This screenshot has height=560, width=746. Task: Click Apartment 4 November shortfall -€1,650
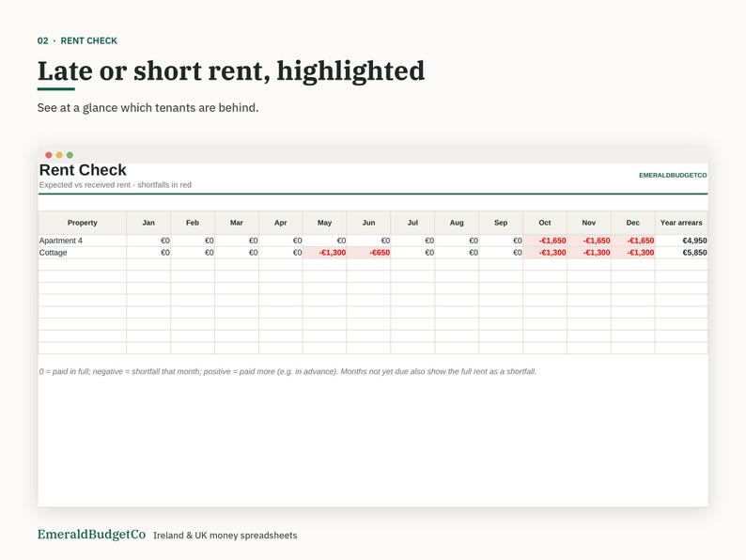(x=589, y=241)
